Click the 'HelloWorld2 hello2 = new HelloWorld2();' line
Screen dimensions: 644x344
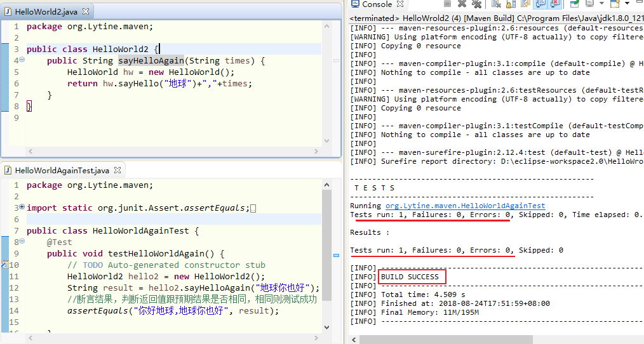(x=166, y=277)
